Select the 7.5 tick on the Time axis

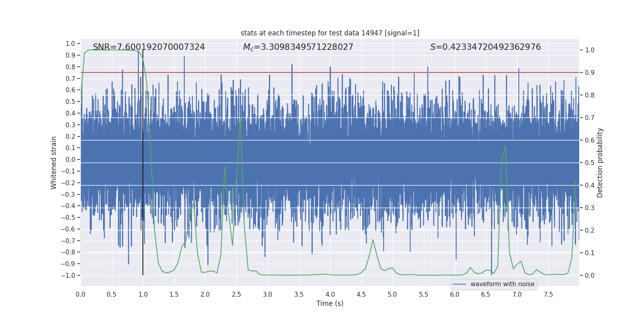tap(548, 295)
